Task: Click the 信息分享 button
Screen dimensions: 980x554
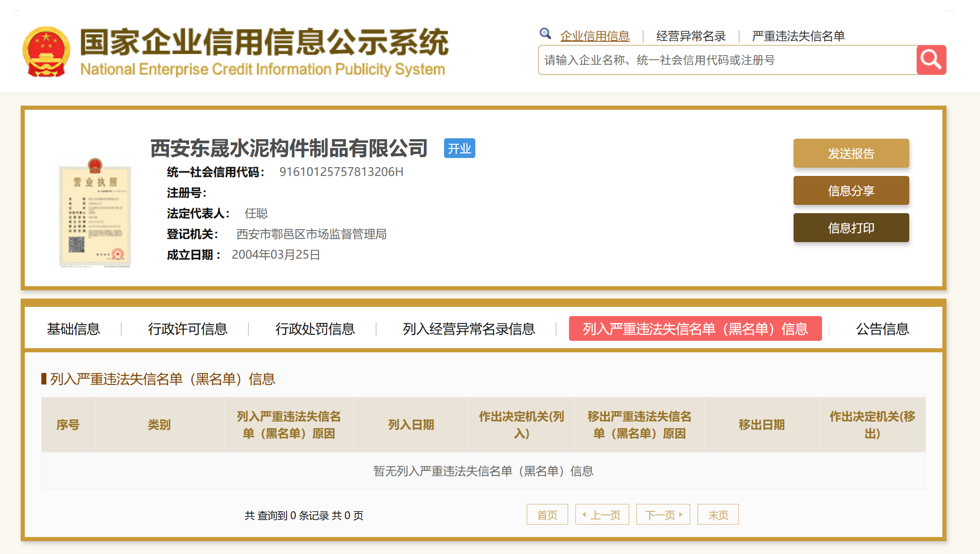Action: pyautogui.click(x=851, y=191)
